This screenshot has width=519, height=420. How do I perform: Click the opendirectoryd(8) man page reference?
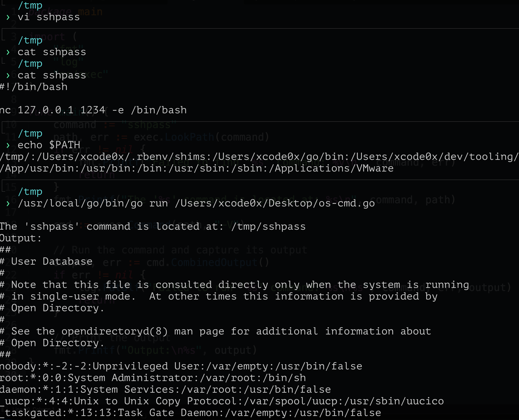[114, 331]
